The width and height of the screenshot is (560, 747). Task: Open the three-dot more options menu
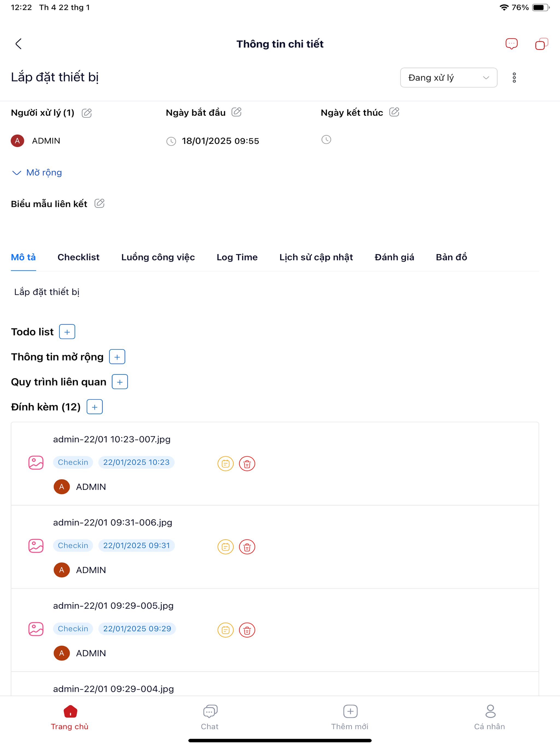[514, 78]
